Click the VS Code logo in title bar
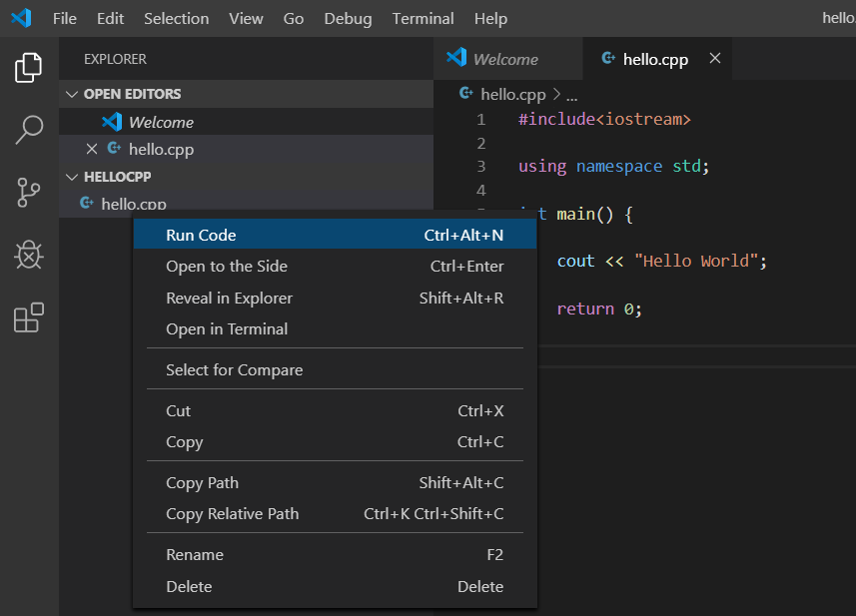The height and width of the screenshot is (616, 856). 21,19
